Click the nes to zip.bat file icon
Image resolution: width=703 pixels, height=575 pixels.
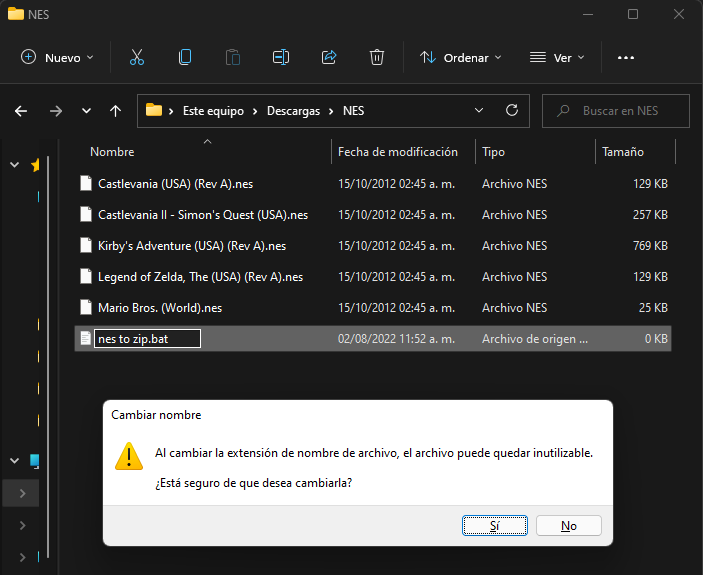coord(85,338)
